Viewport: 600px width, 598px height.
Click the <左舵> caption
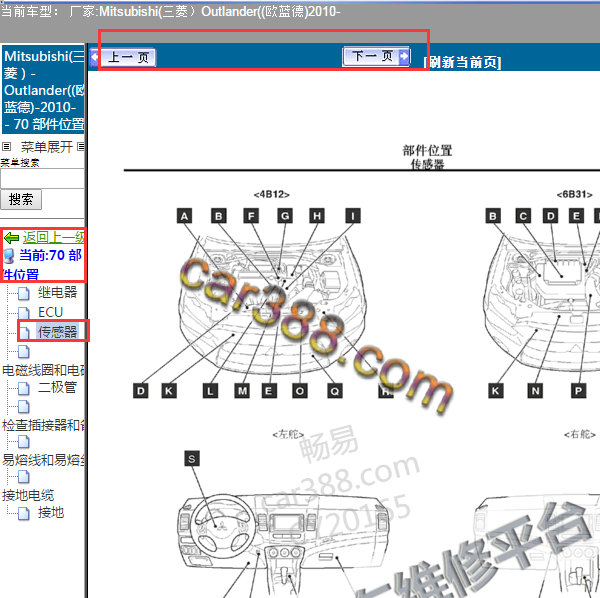point(288,435)
